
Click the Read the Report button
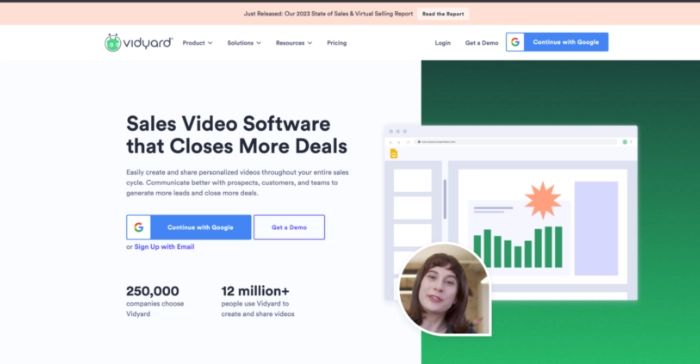[443, 14]
